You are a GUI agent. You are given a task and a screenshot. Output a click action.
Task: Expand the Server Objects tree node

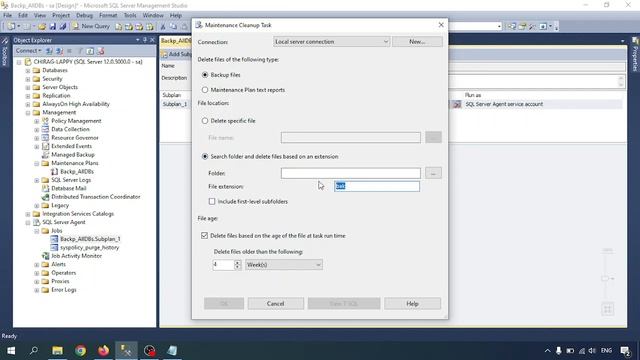click(x=28, y=88)
